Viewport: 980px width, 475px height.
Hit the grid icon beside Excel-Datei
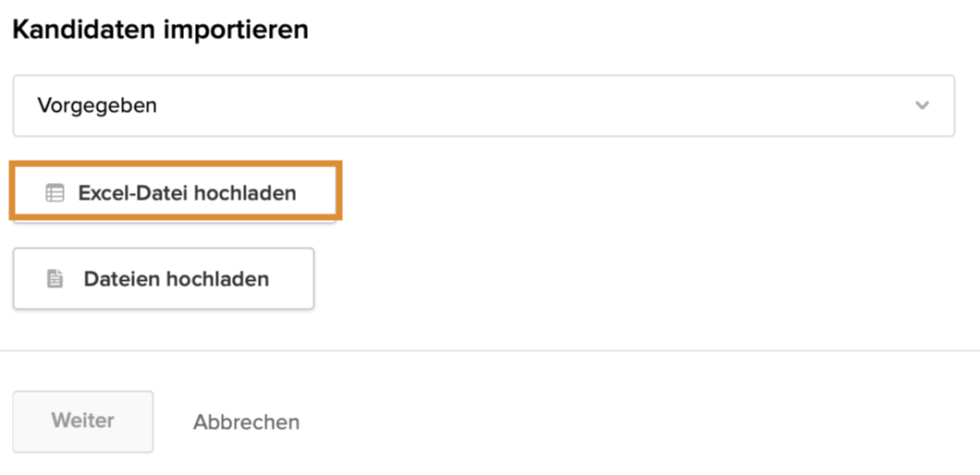[55, 193]
